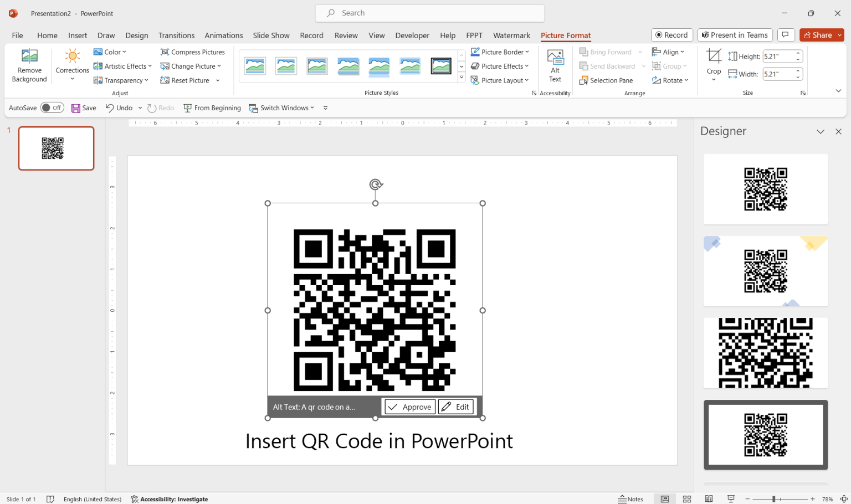The height and width of the screenshot is (504, 851).
Task: Open the Developer ribbon tab
Action: [x=412, y=35]
